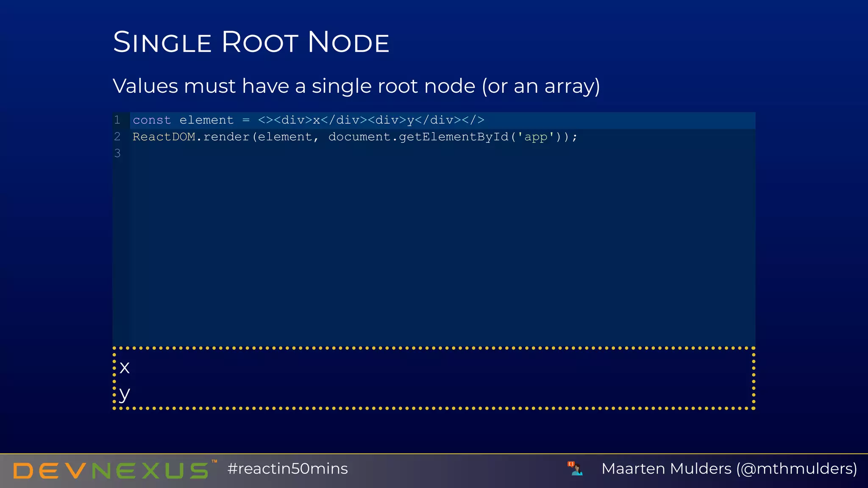
Task: Click the ReactDOM.render code on line 2
Action: (355, 137)
